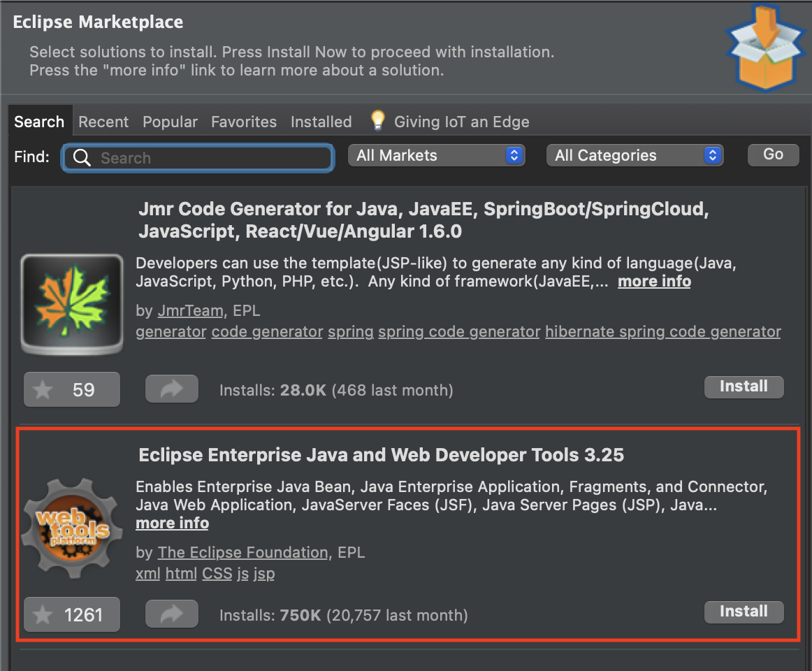Favorite Eclipse Enterprise Java tools with its star
812x671 pixels.
pyautogui.click(x=42, y=614)
